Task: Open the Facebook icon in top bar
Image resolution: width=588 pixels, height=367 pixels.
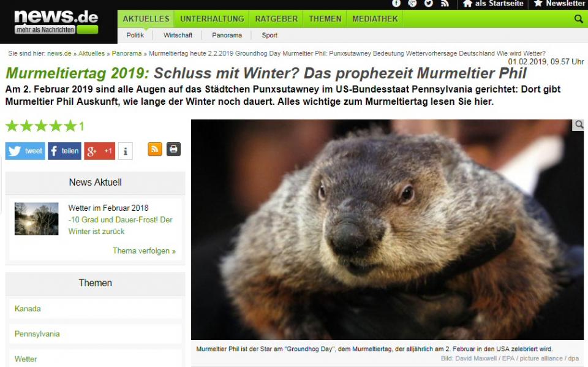Action: 396,4
